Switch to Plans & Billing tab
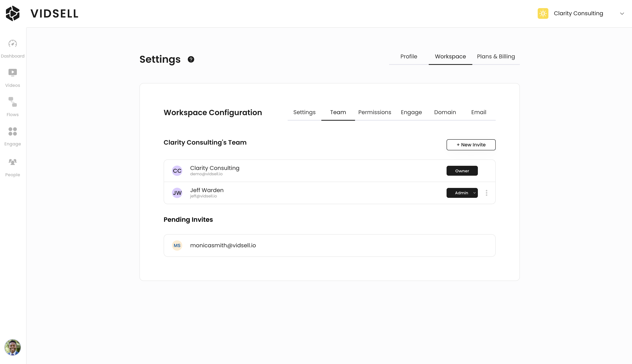Screen dimensions: 632x364 coord(495,57)
